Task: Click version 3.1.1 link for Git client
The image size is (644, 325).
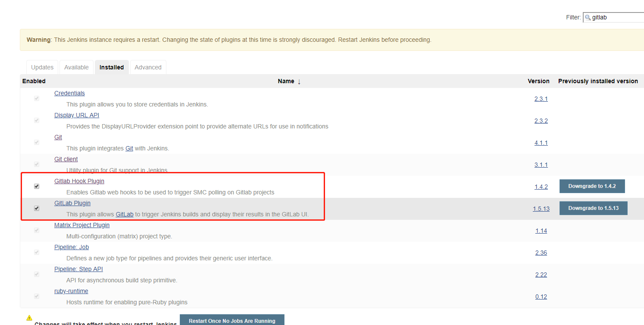Action: point(541,165)
